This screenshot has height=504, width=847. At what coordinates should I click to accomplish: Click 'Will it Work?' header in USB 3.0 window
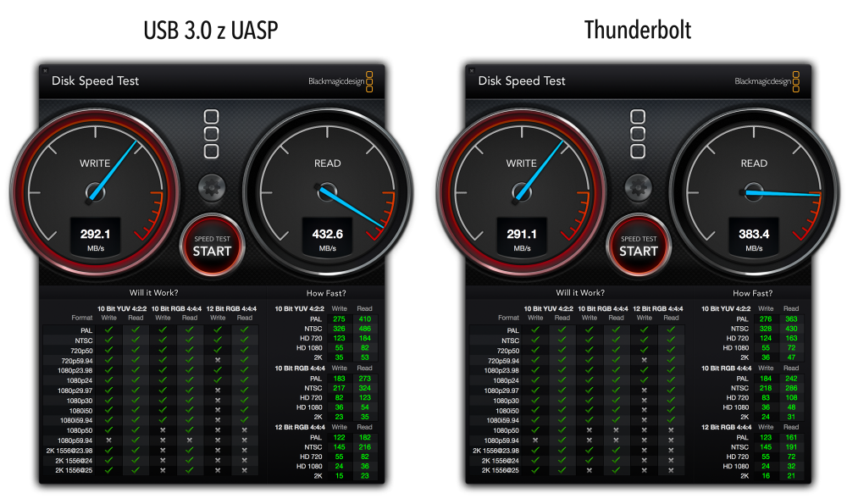pyautogui.click(x=153, y=293)
